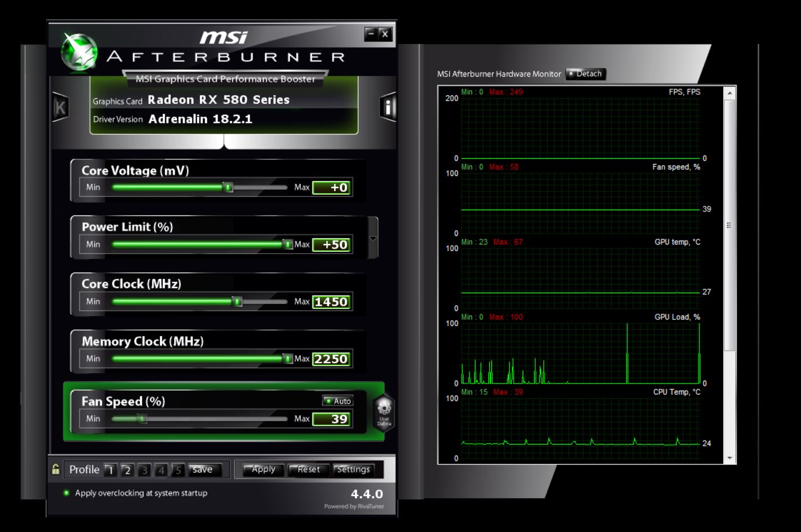Click the Memory Clock slider handle

tap(288, 359)
